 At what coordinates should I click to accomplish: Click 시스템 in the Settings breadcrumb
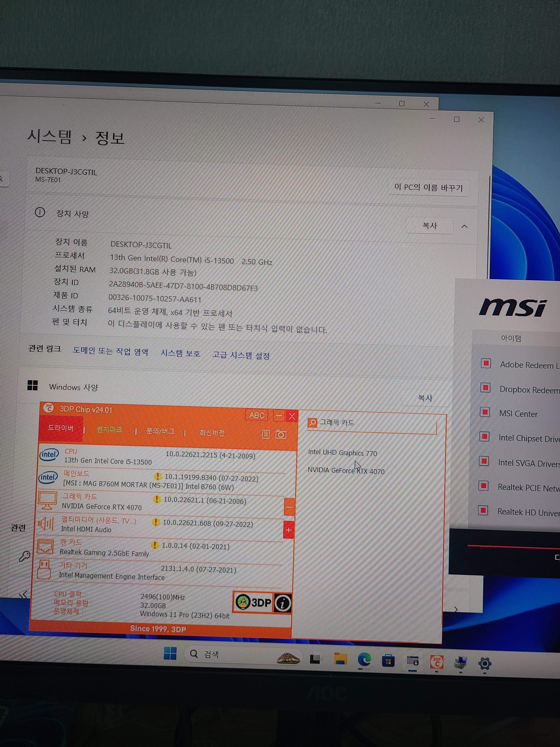coord(49,136)
